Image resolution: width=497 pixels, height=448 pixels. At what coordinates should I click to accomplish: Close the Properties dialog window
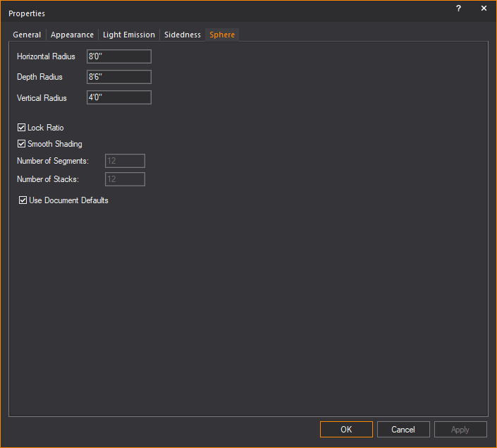pos(484,8)
